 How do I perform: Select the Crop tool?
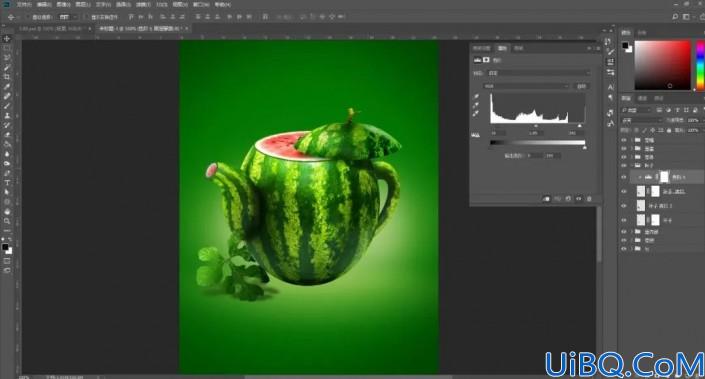click(7, 77)
